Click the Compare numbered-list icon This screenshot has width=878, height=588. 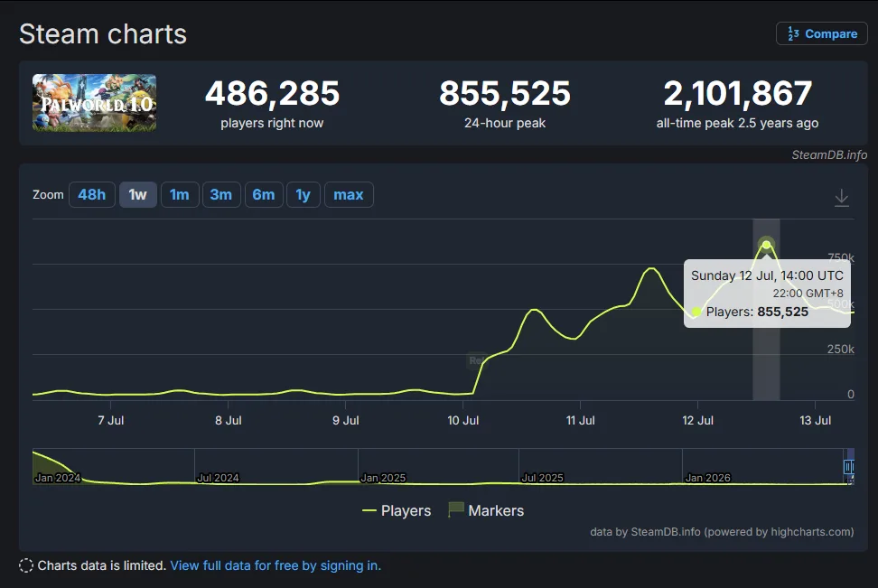pos(793,33)
